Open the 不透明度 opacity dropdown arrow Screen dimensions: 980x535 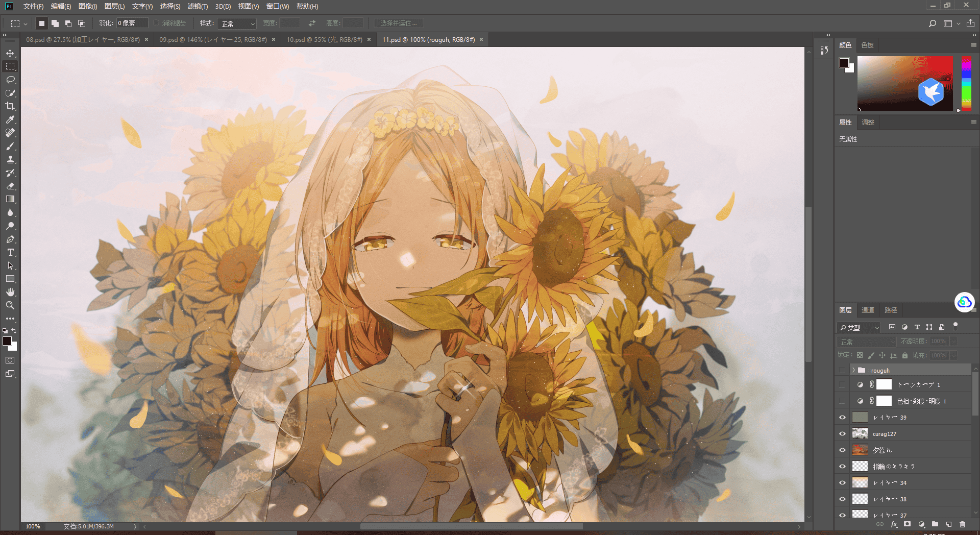click(953, 342)
